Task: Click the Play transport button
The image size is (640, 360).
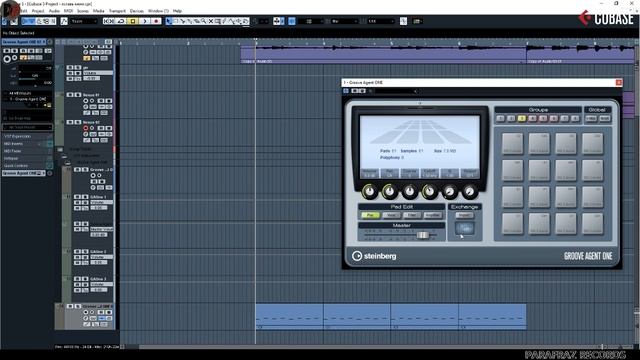Action: pos(144,21)
